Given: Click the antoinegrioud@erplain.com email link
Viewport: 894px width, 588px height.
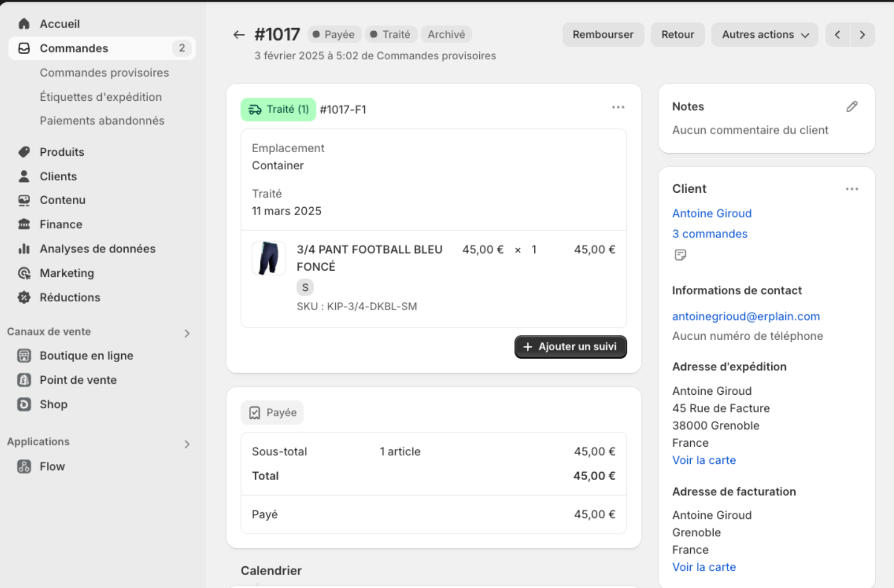Looking at the screenshot, I should pos(745,316).
